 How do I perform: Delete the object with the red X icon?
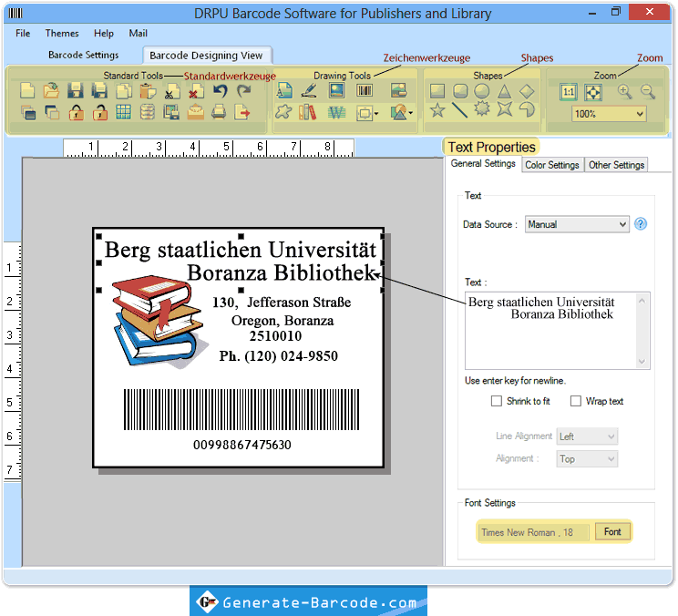coord(196,92)
